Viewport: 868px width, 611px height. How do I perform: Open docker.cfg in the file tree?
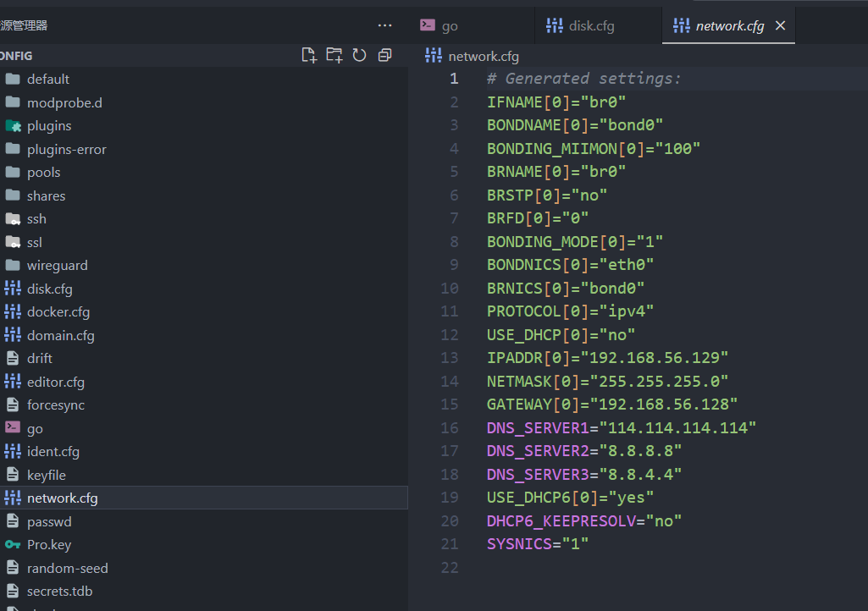coord(204,311)
